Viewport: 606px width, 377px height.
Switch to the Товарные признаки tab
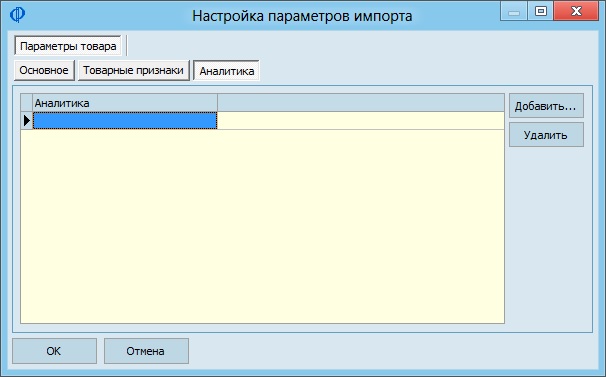[x=133, y=70]
